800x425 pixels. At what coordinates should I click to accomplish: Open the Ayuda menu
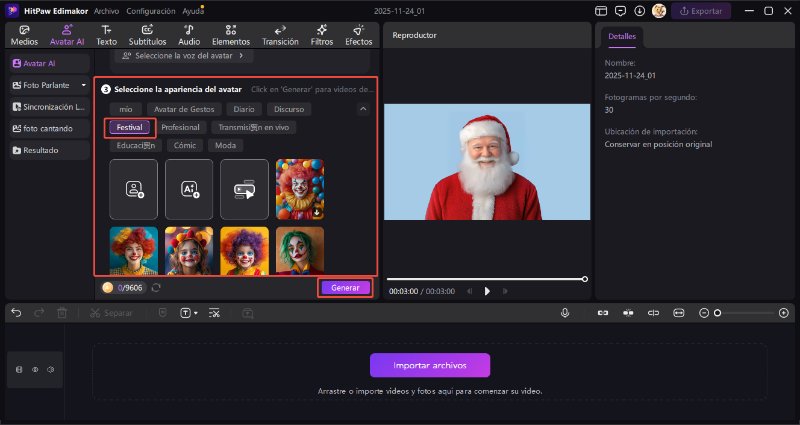tap(193, 11)
